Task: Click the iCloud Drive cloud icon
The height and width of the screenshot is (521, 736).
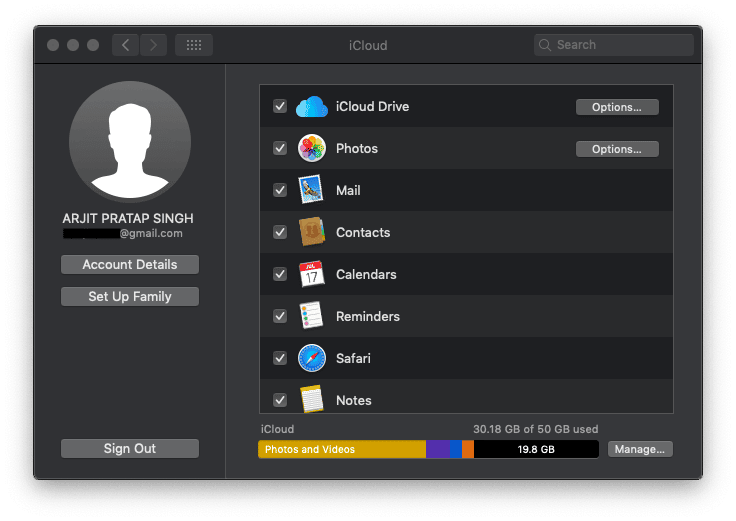Action: (x=312, y=107)
